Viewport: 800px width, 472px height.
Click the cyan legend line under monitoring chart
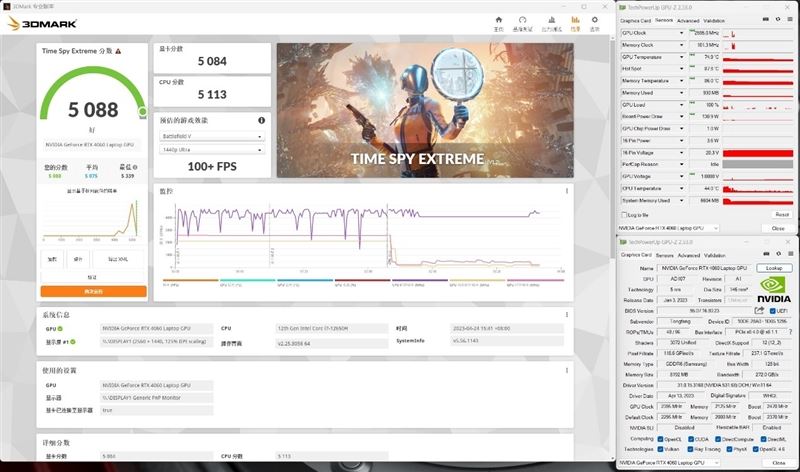click(247, 280)
